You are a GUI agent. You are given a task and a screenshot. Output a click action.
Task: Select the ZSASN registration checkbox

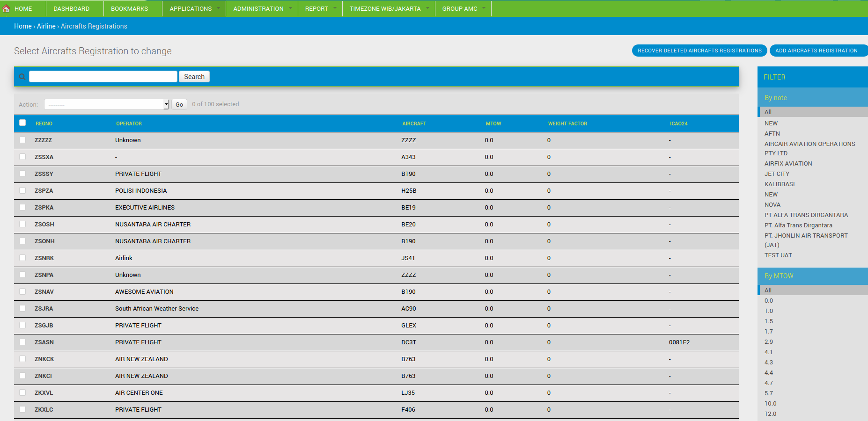click(22, 342)
